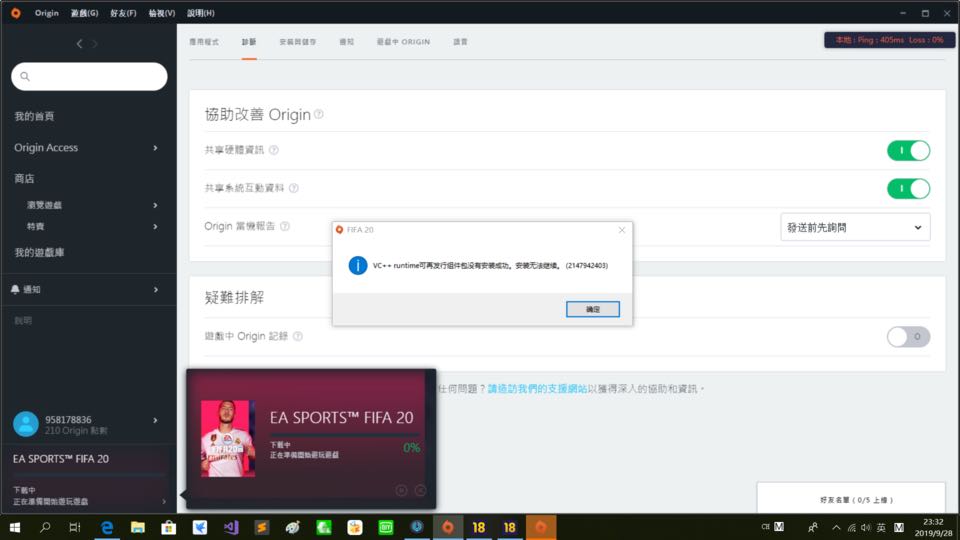Click the help icon beside 遊戲中 Origin 記錄

(298, 336)
